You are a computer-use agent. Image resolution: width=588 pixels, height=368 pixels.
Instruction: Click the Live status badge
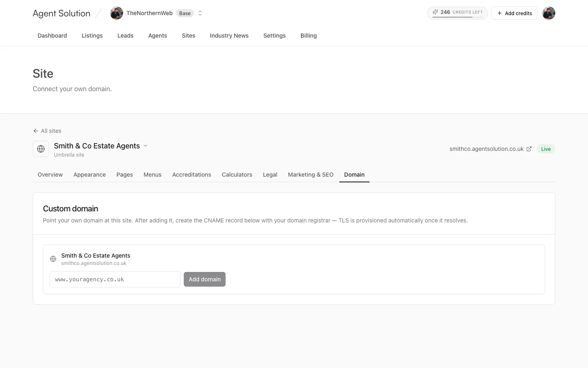(x=546, y=149)
